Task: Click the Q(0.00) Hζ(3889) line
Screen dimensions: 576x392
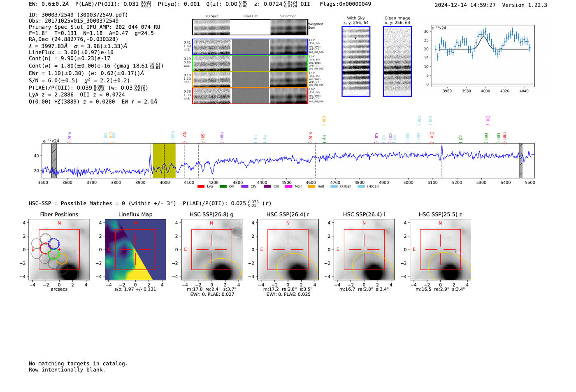Action: pos(93,102)
